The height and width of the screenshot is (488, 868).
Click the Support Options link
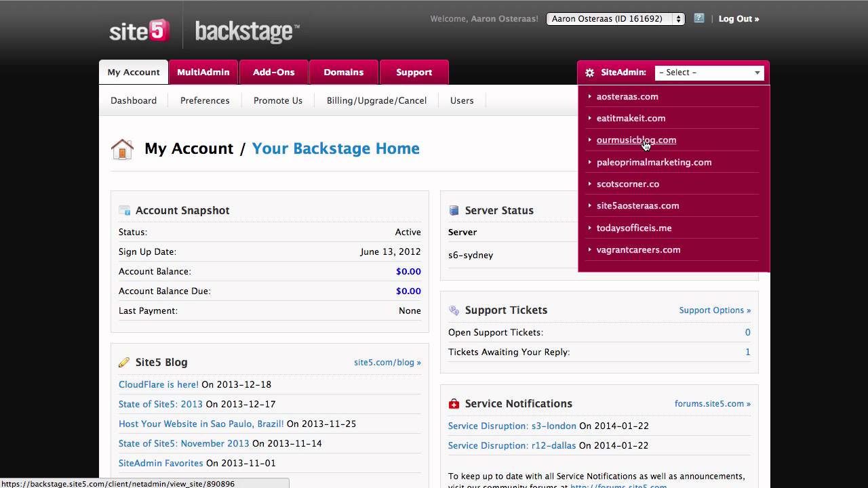[x=715, y=310]
